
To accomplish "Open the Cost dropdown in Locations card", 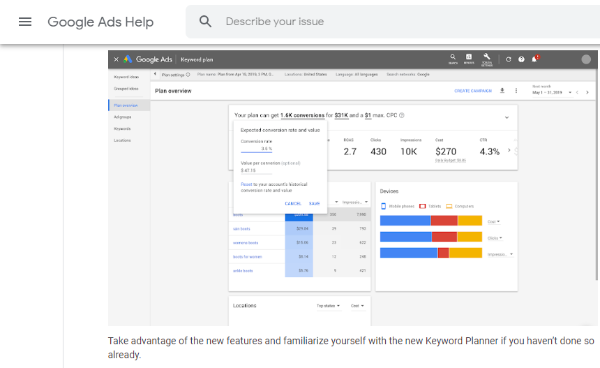I will [357, 306].
